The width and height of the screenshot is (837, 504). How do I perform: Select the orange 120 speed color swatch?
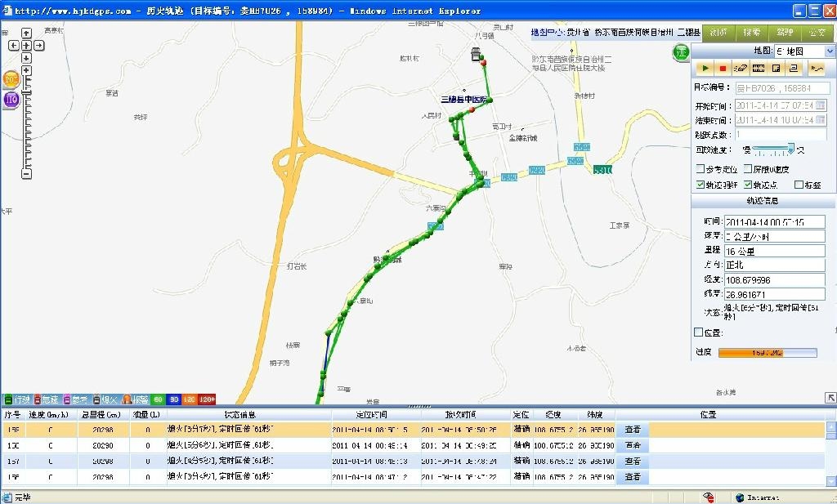pos(190,399)
